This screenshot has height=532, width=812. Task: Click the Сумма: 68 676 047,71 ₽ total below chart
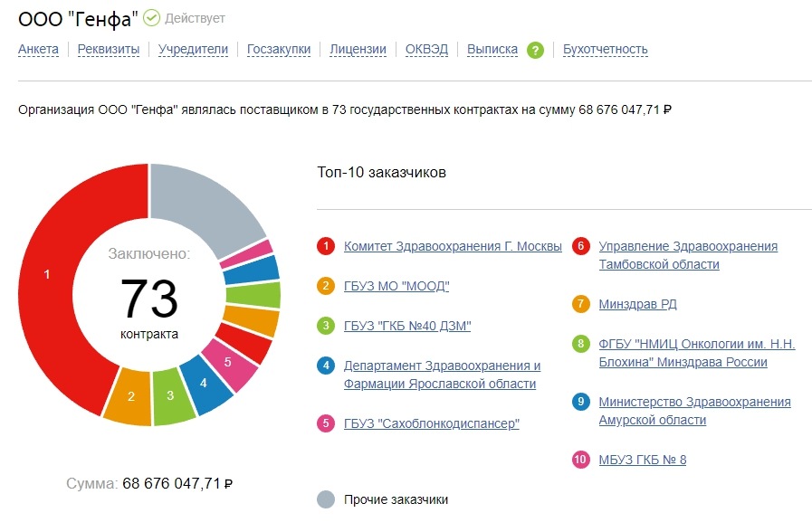149,483
